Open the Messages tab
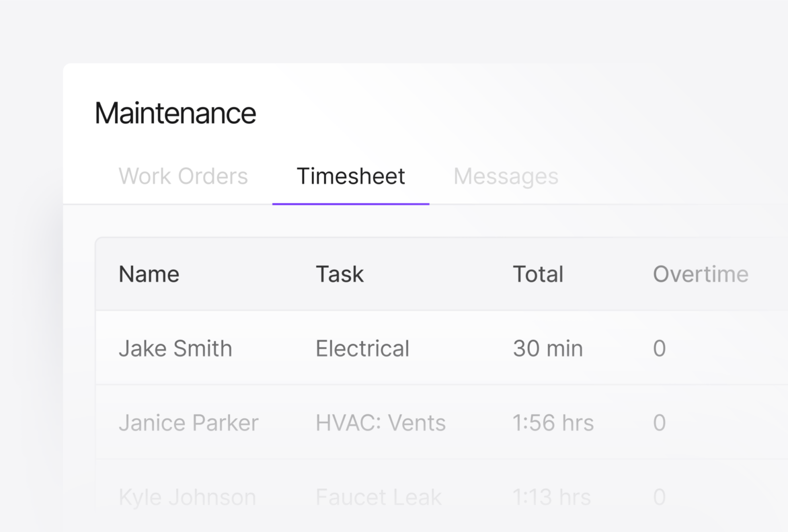Image resolution: width=788 pixels, height=532 pixels. coord(506,176)
